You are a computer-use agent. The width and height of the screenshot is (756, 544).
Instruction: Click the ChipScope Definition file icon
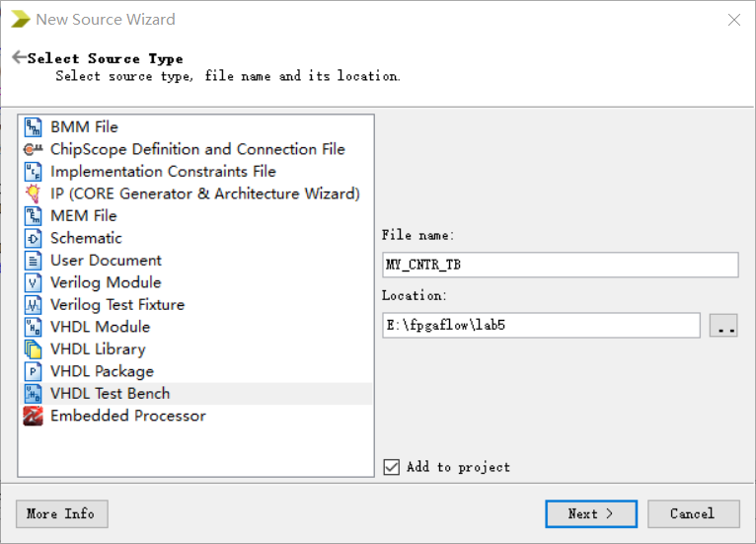[33, 149]
